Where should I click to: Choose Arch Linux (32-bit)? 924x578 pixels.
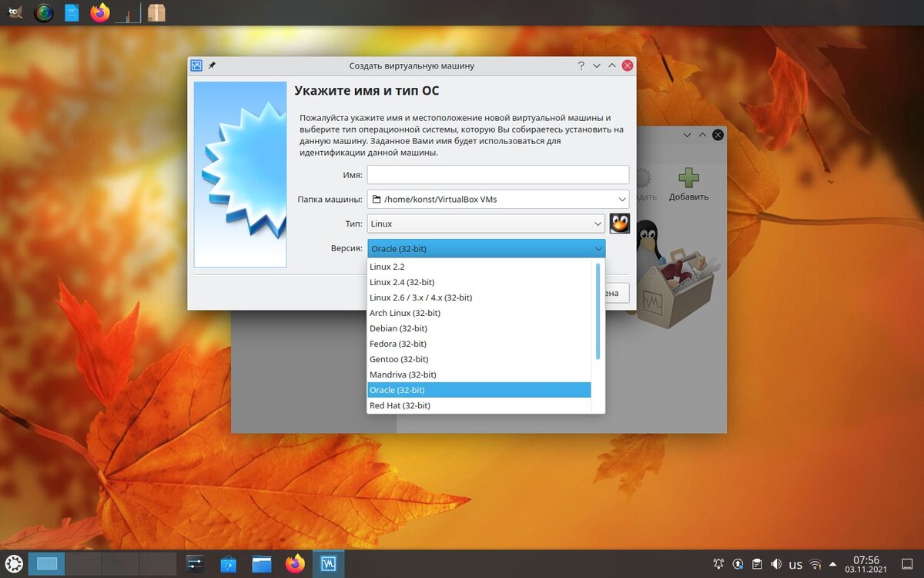pyautogui.click(x=479, y=313)
